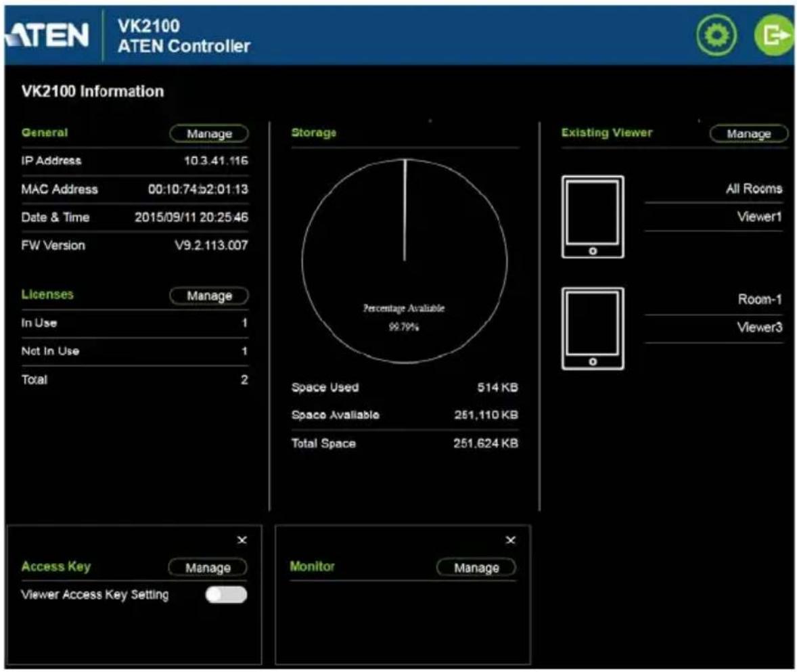Click Manage button for Existing Viewer
This screenshot has width=797, height=672.
pos(749,134)
